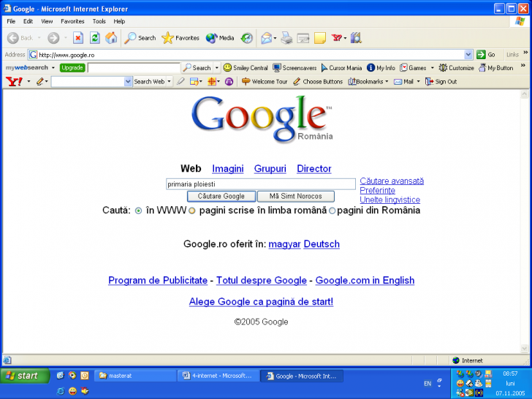Open Screensavers in MyWebSearch toolbar
Image resolution: width=532 pixels, height=399 pixels.
pyautogui.click(x=294, y=67)
